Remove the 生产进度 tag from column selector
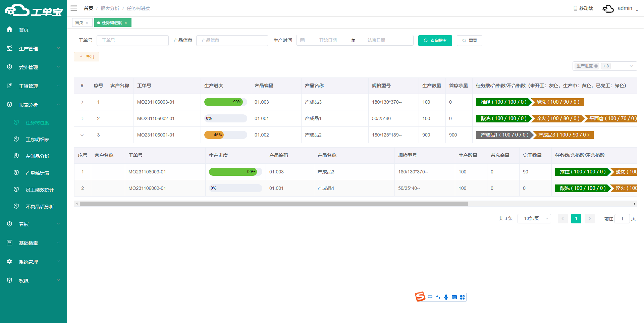This screenshot has width=644, height=323. coord(596,66)
